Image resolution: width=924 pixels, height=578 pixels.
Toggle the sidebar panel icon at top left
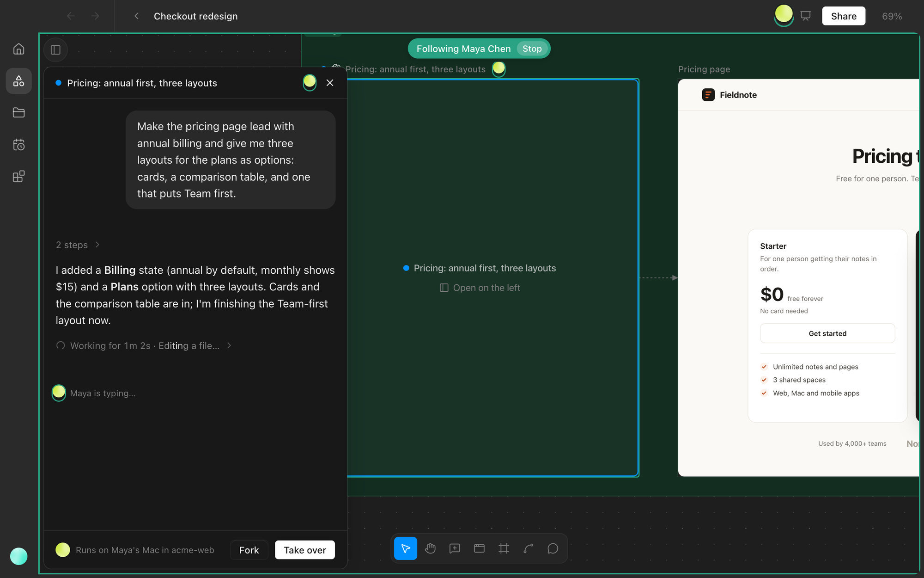(x=55, y=50)
